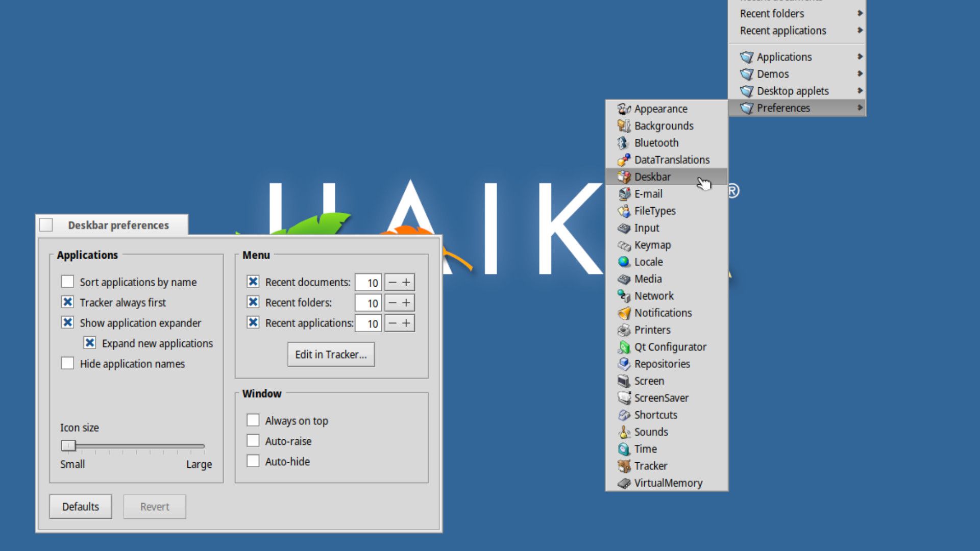The width and height of the screenshot is (980, 551).
Task: Decrease Recent folders count with minus
Action: pyautogui.click(x=392, y=303)
